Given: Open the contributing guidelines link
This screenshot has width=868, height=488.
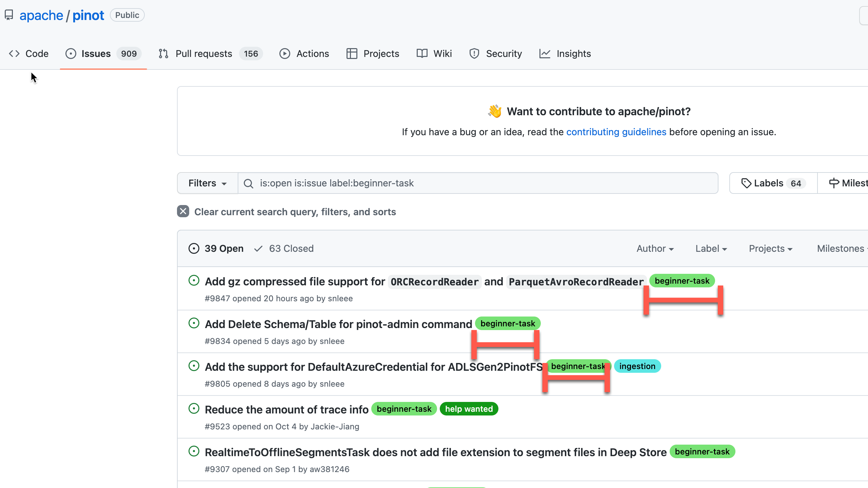Looking at the screenshot, I should click(616, 132).
